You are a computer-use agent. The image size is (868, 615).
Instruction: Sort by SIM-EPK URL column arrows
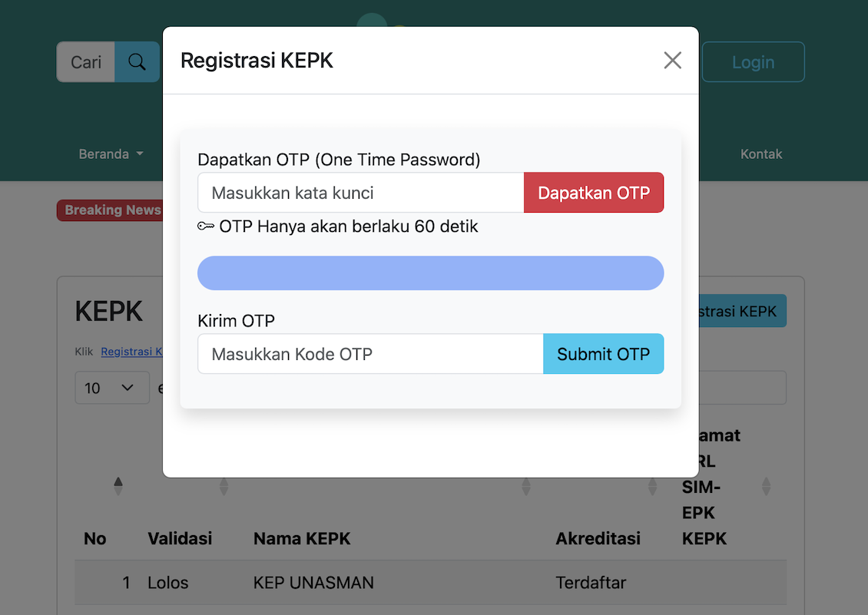pos(766,486)
